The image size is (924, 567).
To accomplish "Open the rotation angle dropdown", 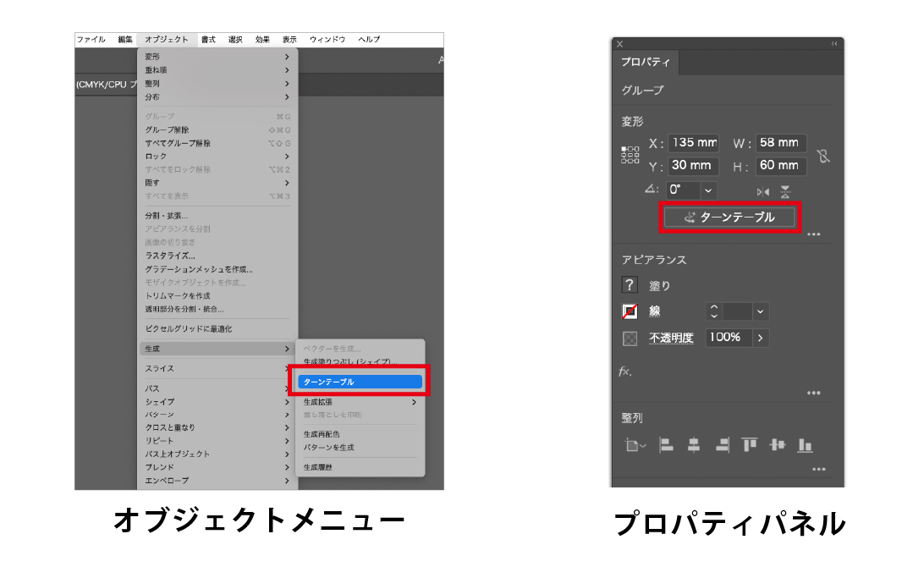I will point(709,191).
